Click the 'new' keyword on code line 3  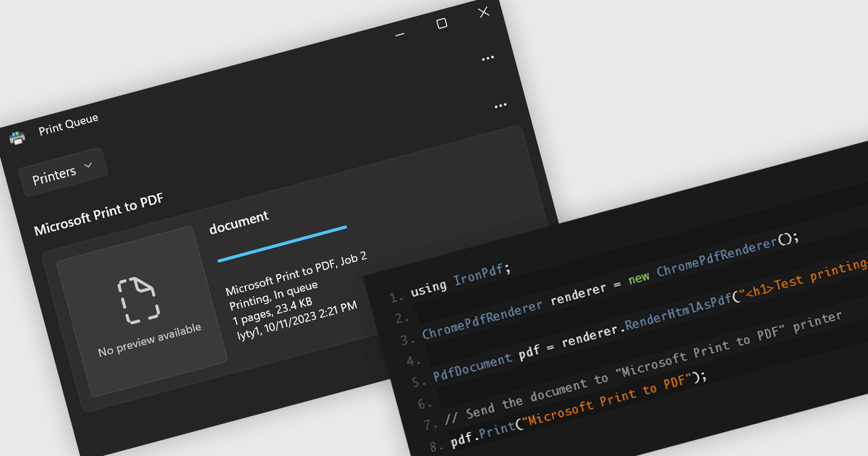tap(639, 279)
